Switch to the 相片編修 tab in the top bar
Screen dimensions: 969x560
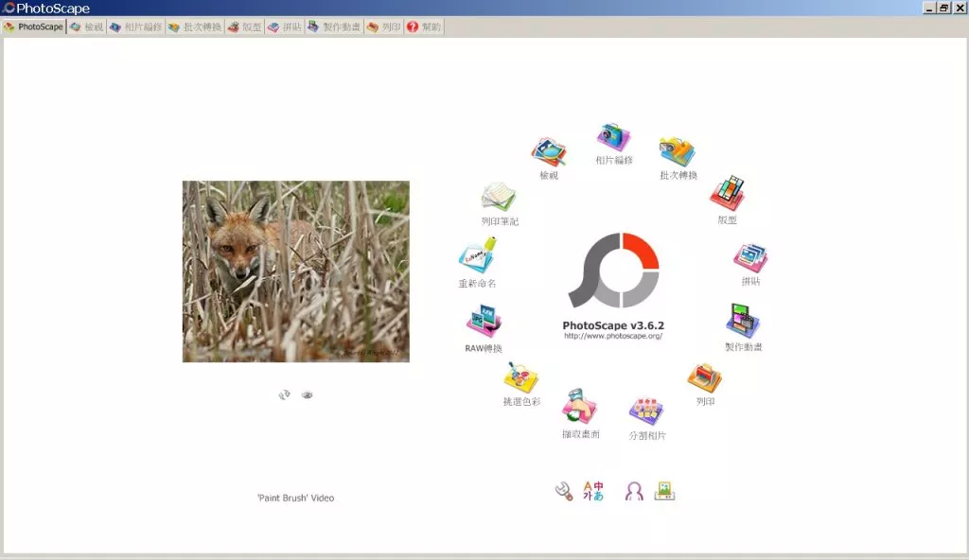(136, 27)
